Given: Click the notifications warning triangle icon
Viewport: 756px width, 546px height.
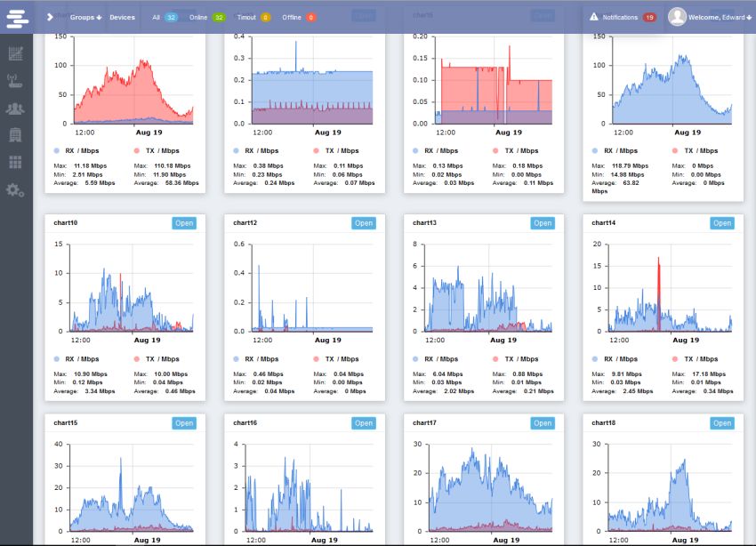Looking at the screenshot, I should pyautogui.click(x=594, y=17).
